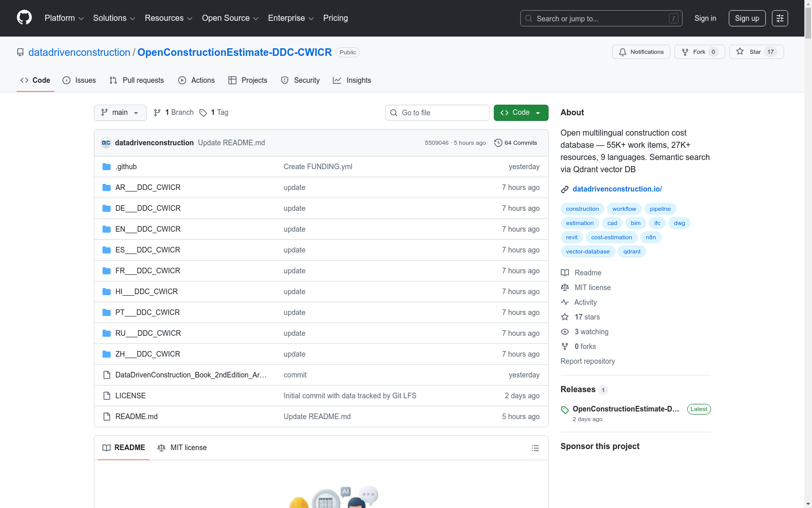Expand the Solutions menu
Screen dimensions: 812x508
(x=114, y=18)
